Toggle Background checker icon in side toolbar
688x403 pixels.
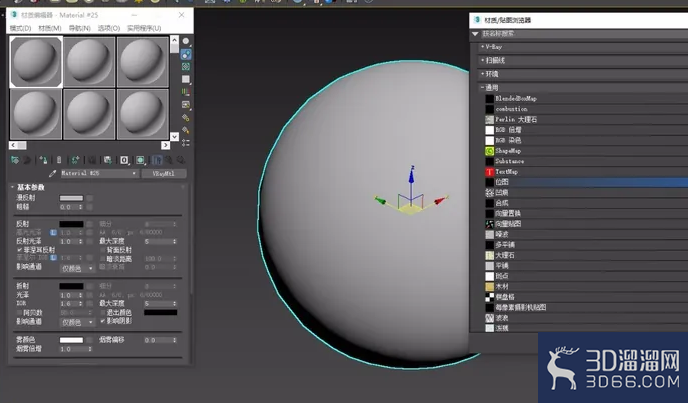pyautogui.click(x=186, y=67)
